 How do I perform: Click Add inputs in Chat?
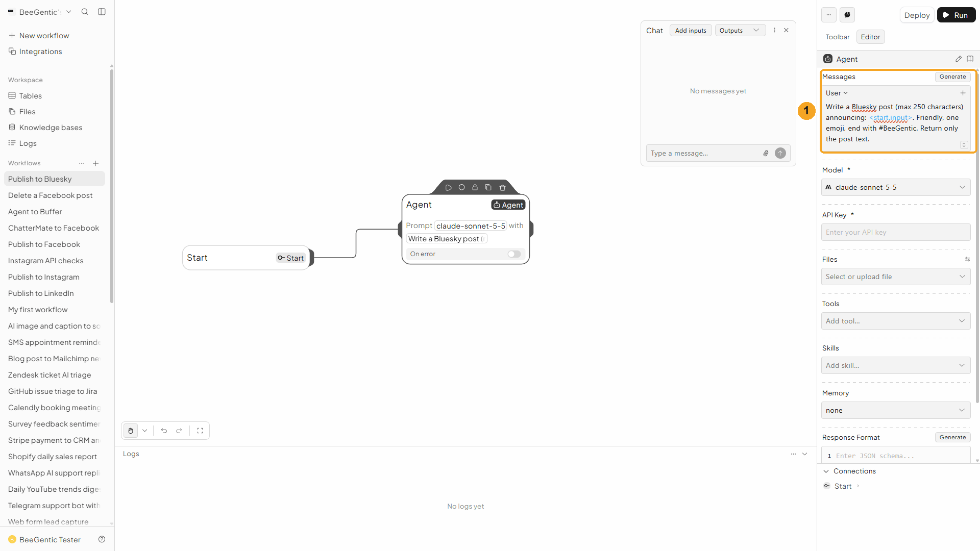(x=690, y=31)
